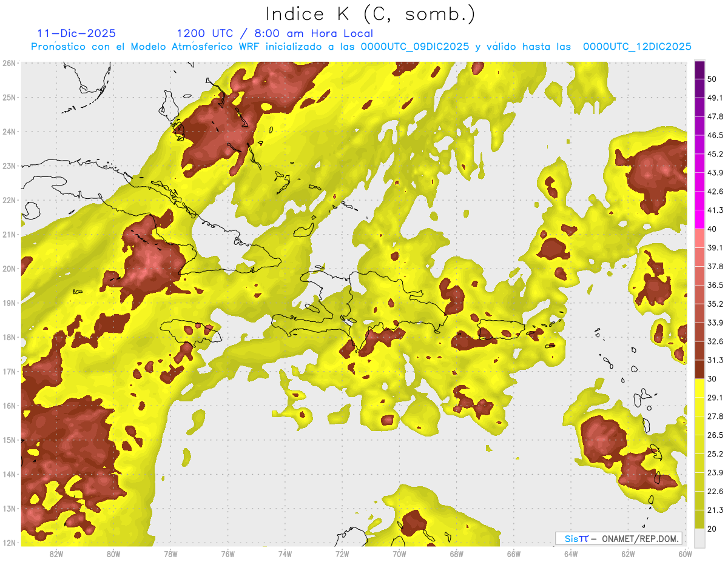Click the legend value "23.9"
The image size is (728, 562).
tap(715, 472)
